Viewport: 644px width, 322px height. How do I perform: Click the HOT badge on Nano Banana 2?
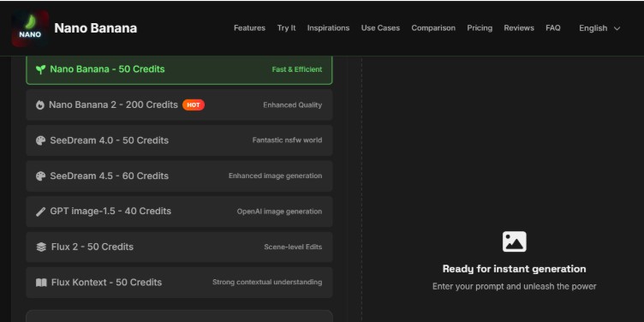[194, 104]
